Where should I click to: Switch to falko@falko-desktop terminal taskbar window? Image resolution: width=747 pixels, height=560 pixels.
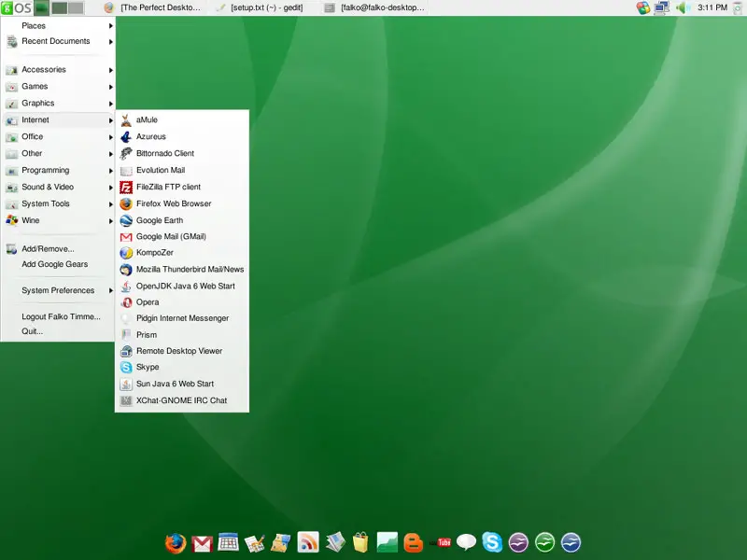coord(374,7)
